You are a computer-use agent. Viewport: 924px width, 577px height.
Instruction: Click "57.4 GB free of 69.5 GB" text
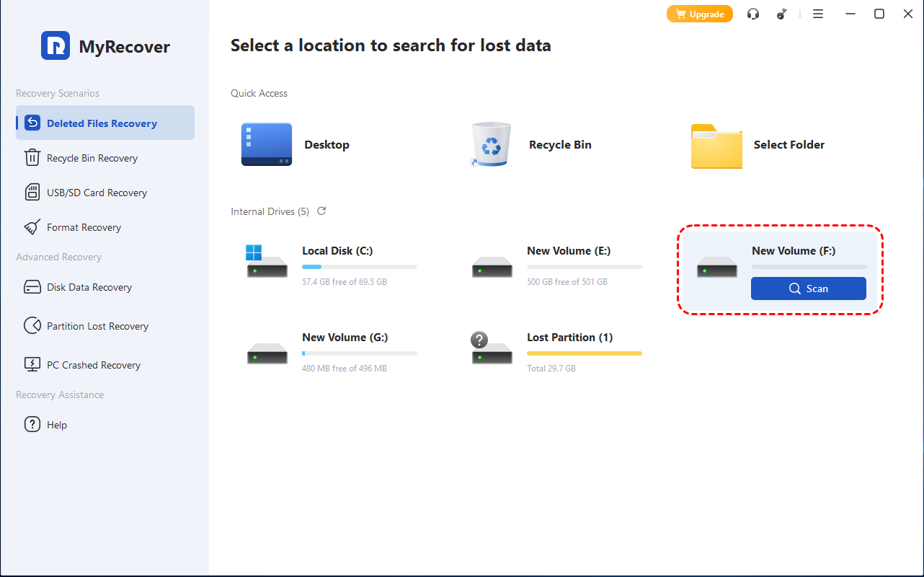point(345,281)
